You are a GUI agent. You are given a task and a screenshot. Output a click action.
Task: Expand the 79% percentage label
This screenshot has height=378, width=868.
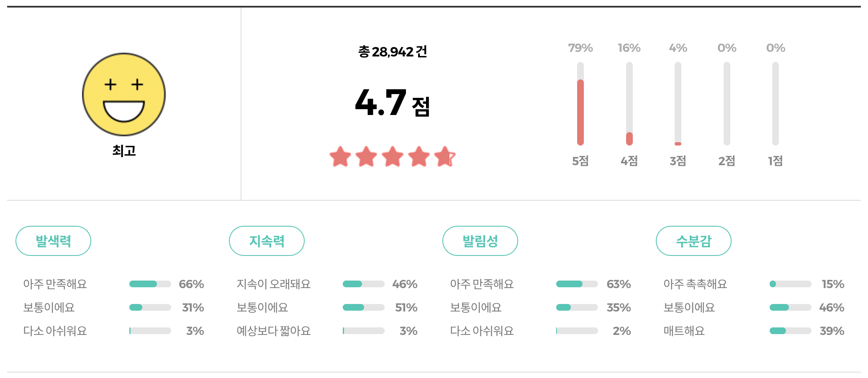(580, 48)
